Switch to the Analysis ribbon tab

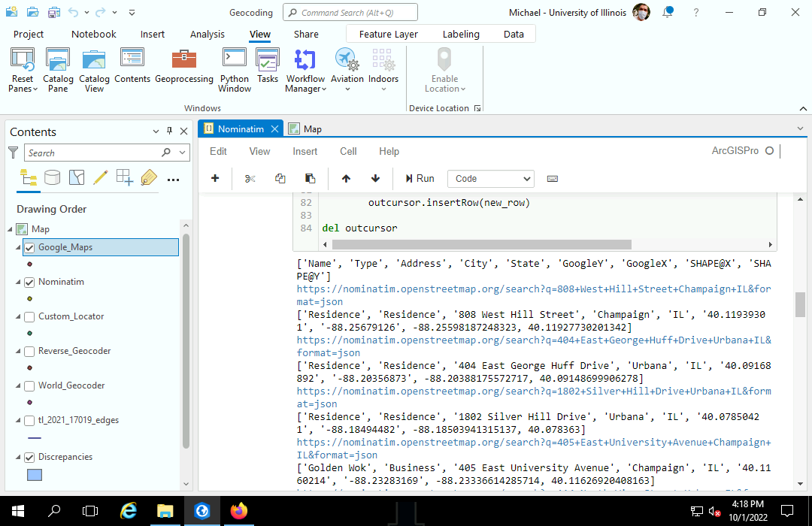(x=207, y=34)
